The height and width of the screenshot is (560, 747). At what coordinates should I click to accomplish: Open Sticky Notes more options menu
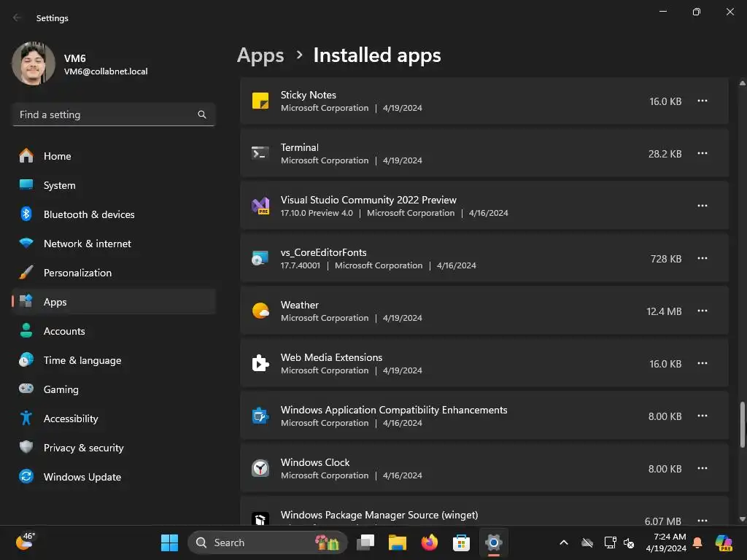702,101
